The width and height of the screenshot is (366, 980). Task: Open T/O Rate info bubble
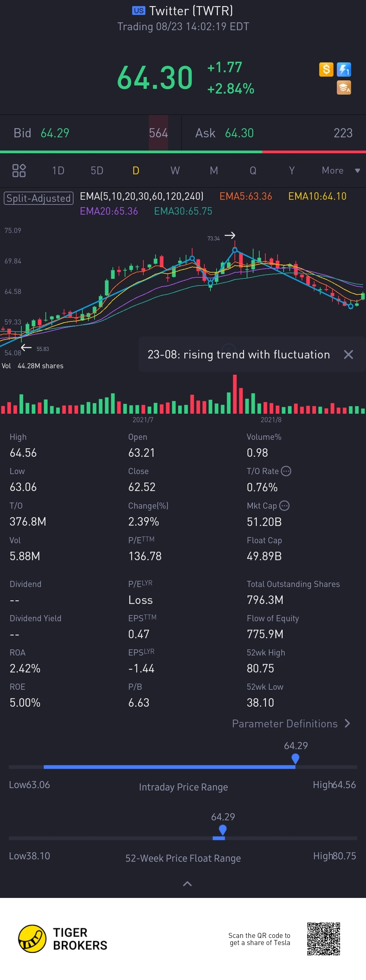pyautogui.click(x=286, y=471)
